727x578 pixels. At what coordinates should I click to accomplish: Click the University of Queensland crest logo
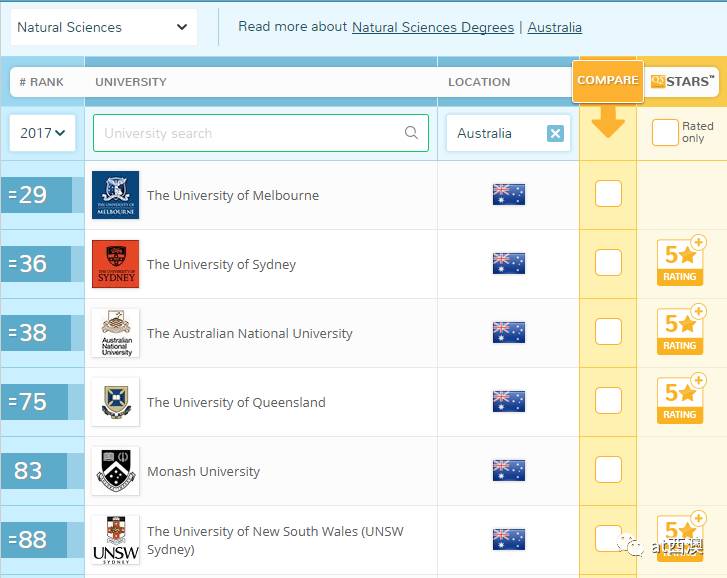coord(115,401)
